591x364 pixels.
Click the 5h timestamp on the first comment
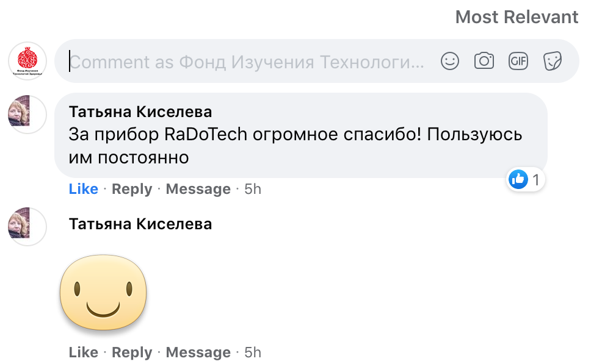coord(251,189)
